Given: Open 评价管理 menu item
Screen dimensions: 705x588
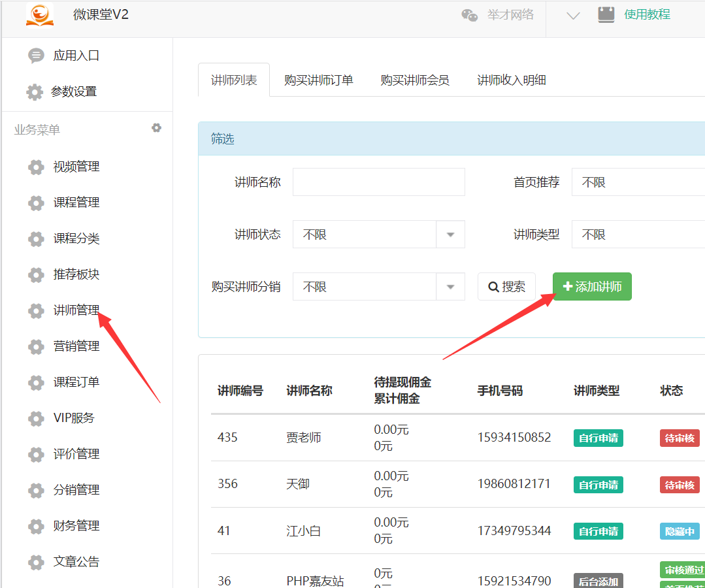Looking at the screenshot, I should click(x=76, y=455).
